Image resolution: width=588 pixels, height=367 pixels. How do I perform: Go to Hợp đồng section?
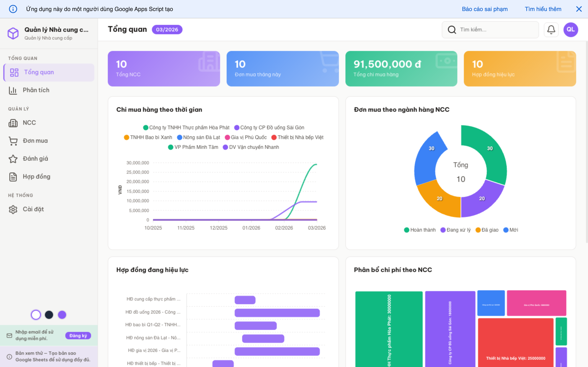pyautogui.click(x=37, y=177)
